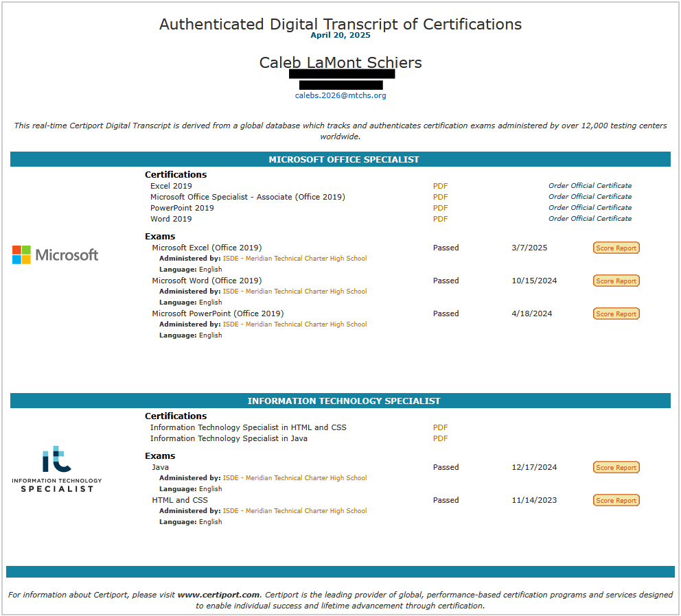View Score Report for Microsoft PowerPoint exam
Viewport: 681px width, 616px height.
(616, 314)
